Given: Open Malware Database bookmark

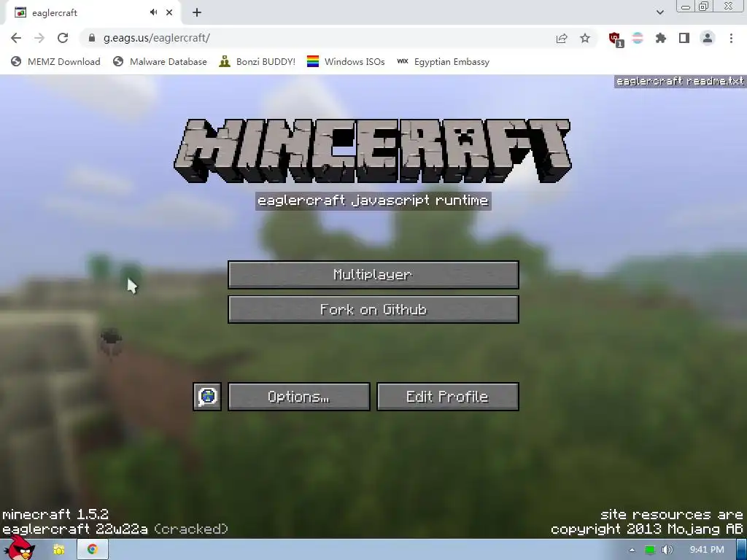Looking at the screenshot, I should click(160, 61).
